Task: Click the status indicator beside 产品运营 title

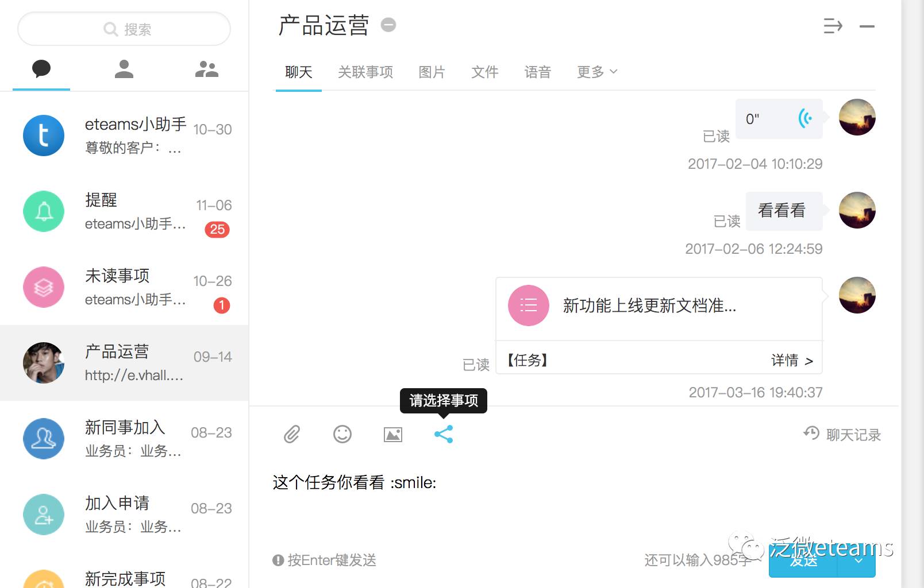Action: tap(388, 25)
